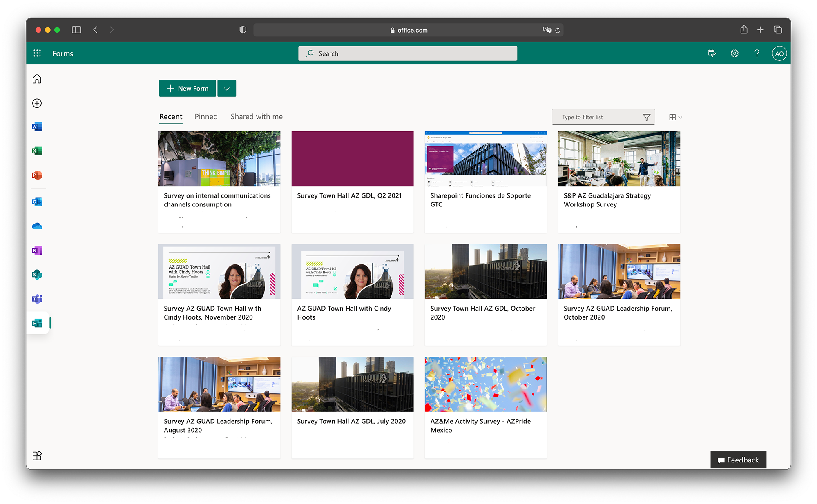817x504 pixels.
Task: Open SharePoint from the sidebar
Action: tap(37, 275)
